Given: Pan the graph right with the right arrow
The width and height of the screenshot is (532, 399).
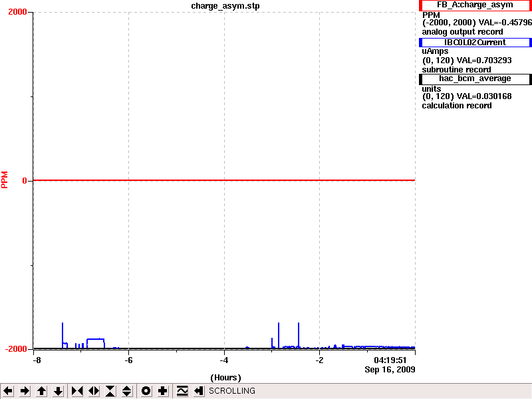Looking at the screenshot, I should pos(25,391).
